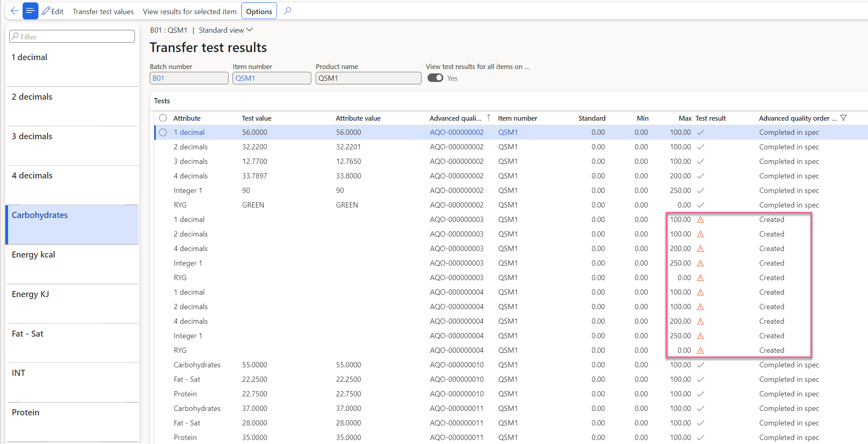This screenshot has width=868, height=444.
Task: Select Energy kcal in the left list
Action: (x=34, y=255)
